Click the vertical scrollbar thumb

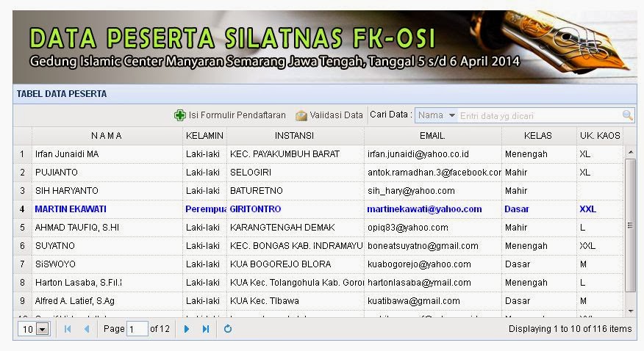[x=631, y=225]
